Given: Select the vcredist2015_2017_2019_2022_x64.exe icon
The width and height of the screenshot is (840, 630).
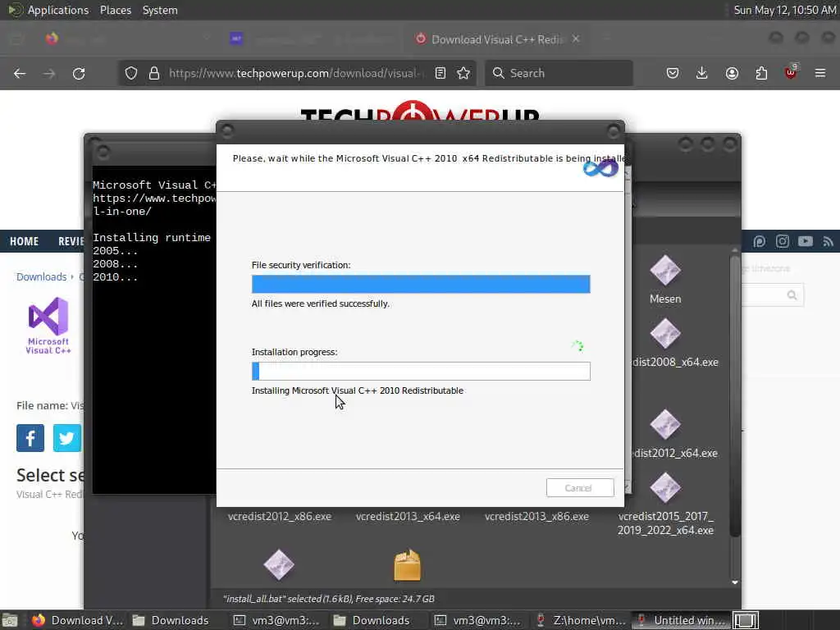Looking at the screenshot, I should 665,487.
